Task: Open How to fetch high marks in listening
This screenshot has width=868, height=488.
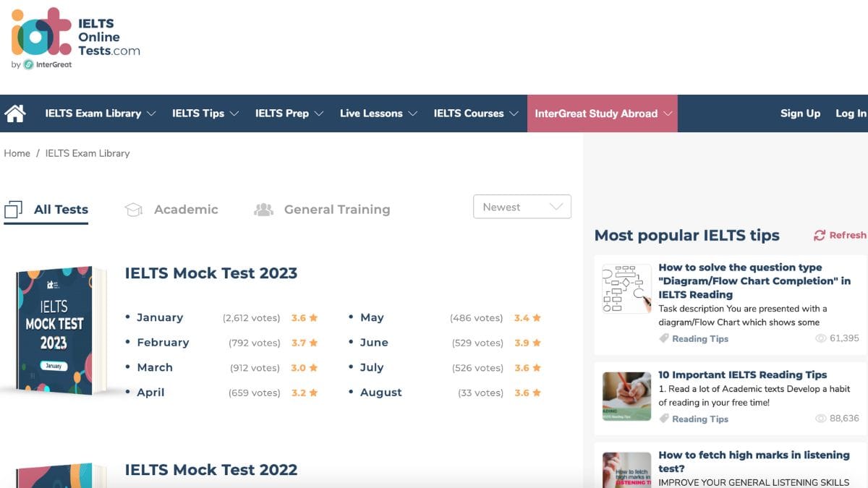Action: [x=754, y=461]
